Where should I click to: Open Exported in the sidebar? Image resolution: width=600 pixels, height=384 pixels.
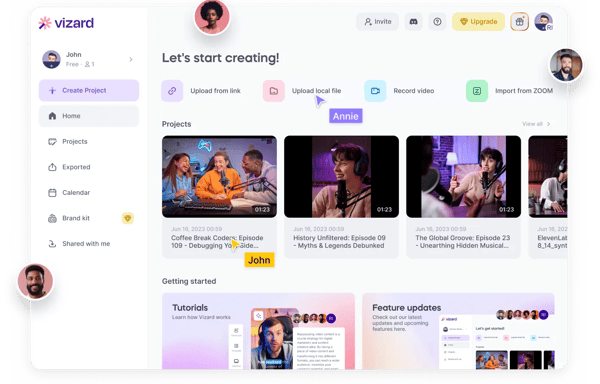click(89, 167)
